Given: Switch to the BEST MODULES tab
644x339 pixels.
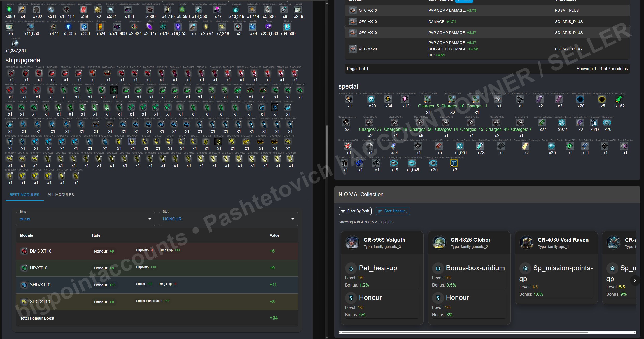Looking at the screenshot, I should (x=24, y=195).
